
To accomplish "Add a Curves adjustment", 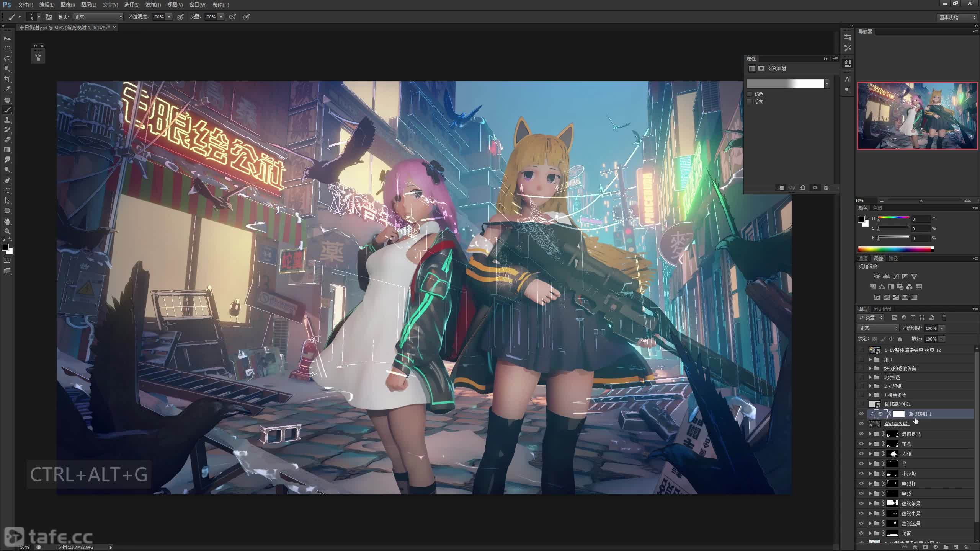I will tap(896, 276).
